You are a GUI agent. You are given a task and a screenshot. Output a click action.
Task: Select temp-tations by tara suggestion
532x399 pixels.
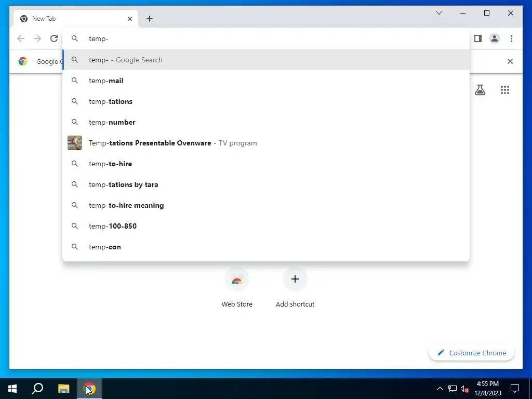266,184
